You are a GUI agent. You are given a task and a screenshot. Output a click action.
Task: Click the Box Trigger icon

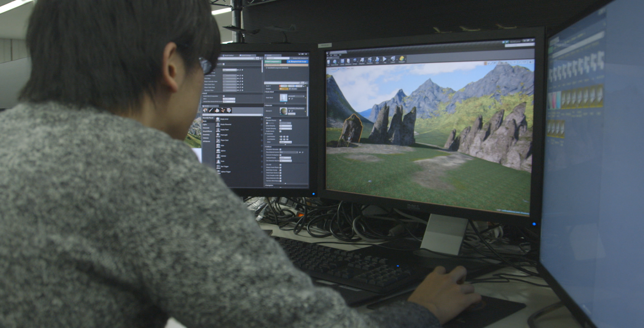(218, 167)
